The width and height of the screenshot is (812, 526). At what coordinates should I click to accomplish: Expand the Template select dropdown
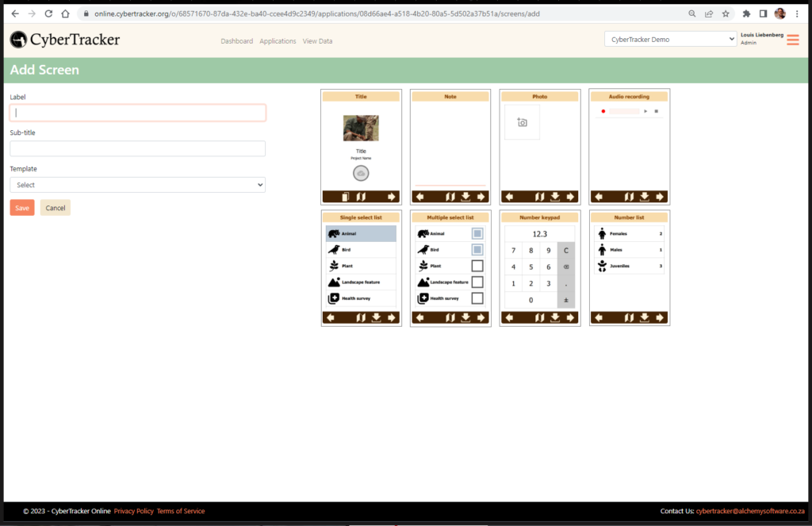[x=137, y=185]
